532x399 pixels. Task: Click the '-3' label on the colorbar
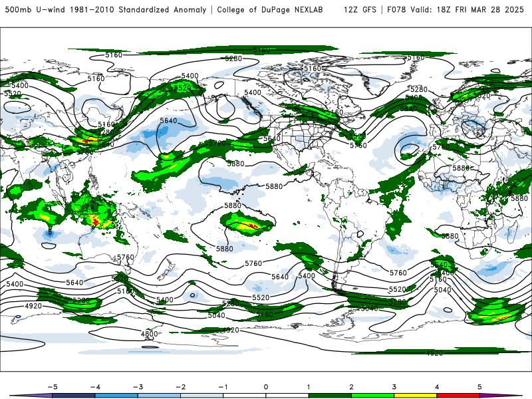click(138, 387)
